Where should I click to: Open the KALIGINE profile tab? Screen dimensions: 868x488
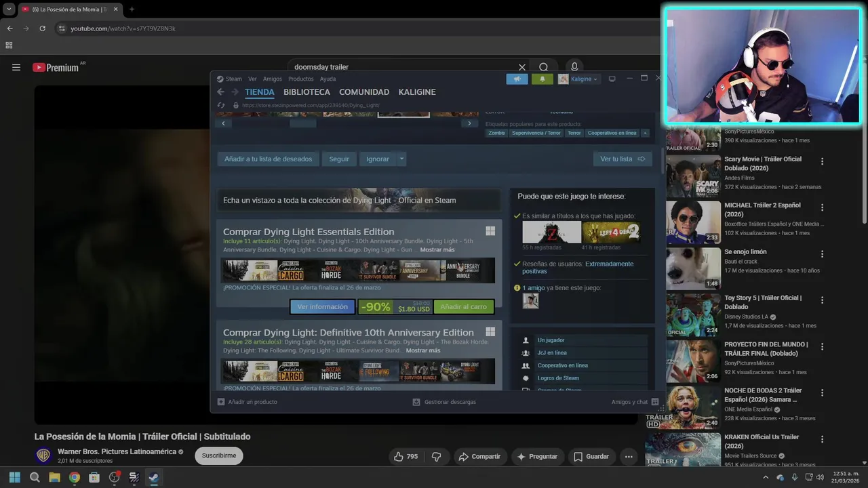pos(417,92)
